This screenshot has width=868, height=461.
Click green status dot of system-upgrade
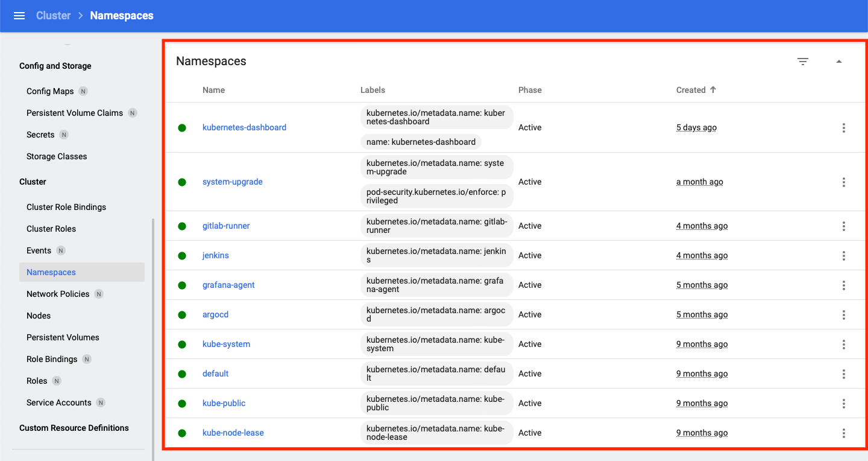tap(182, 182)
